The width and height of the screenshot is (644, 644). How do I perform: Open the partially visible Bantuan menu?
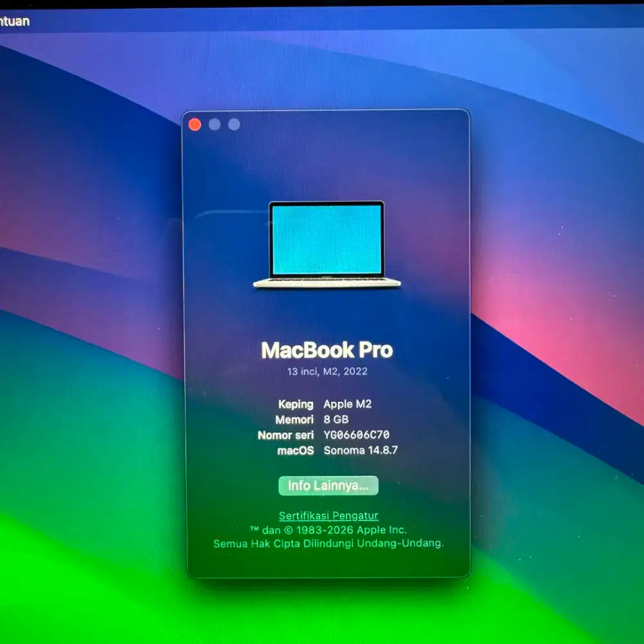click(14, 21)
